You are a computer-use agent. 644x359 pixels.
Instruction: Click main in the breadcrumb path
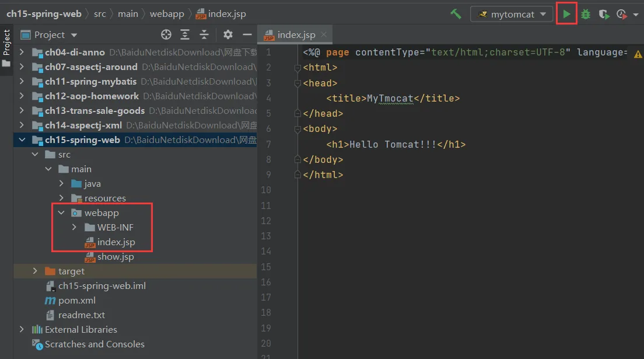[x=128, y=14]
